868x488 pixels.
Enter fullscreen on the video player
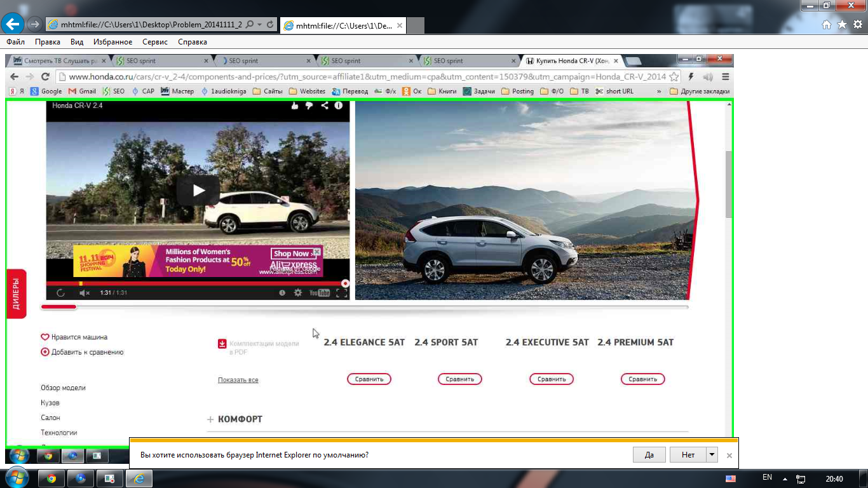[x=341, y=293]
